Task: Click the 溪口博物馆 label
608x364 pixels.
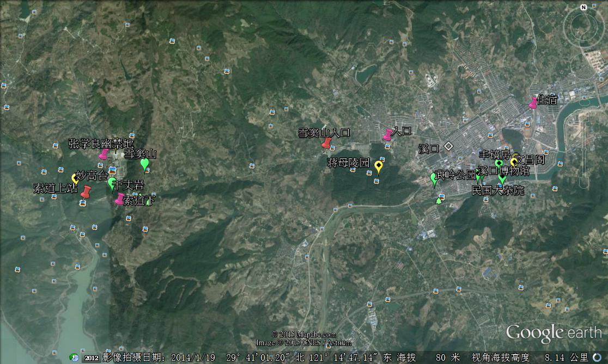Action: (x=504, y=171)
